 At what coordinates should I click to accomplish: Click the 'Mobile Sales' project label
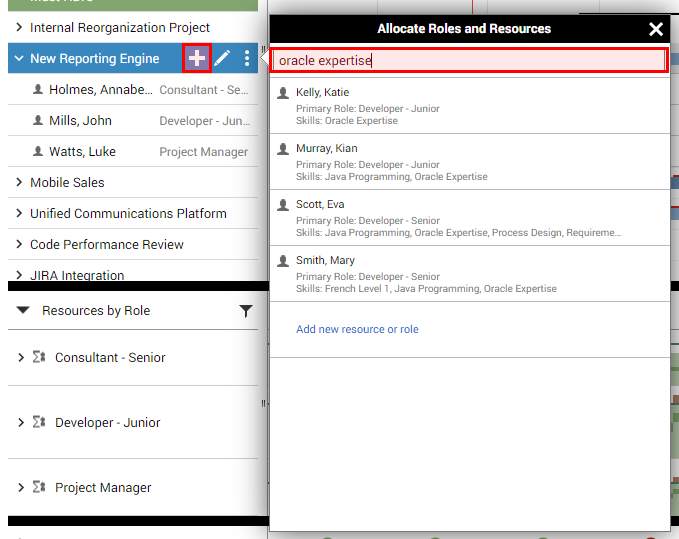click(67, 183)
